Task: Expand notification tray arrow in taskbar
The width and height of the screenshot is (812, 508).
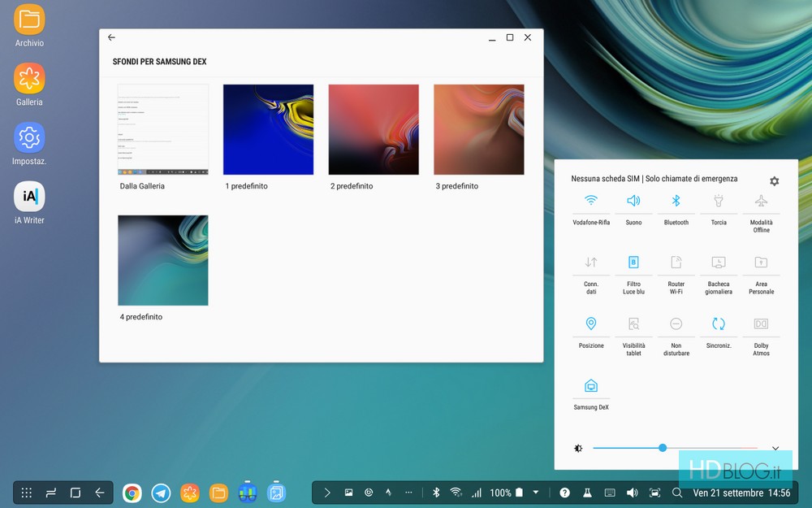Action: 327,493
